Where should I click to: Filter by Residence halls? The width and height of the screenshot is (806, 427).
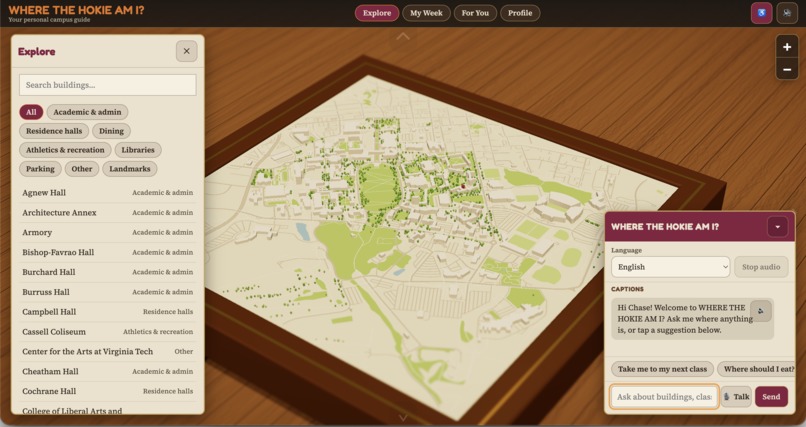[x=54, y=131]
